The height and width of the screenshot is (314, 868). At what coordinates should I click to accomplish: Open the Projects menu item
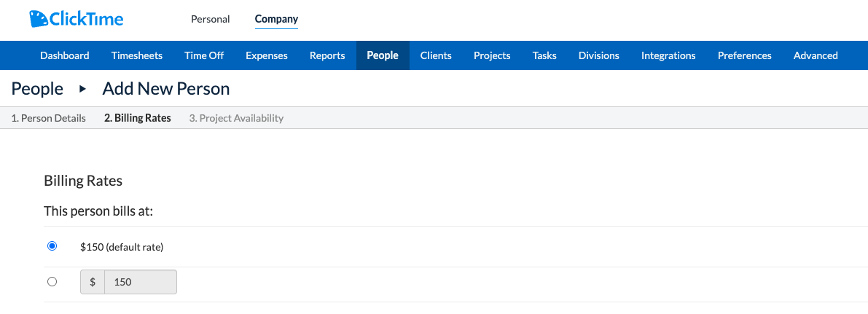click(492, 55)
